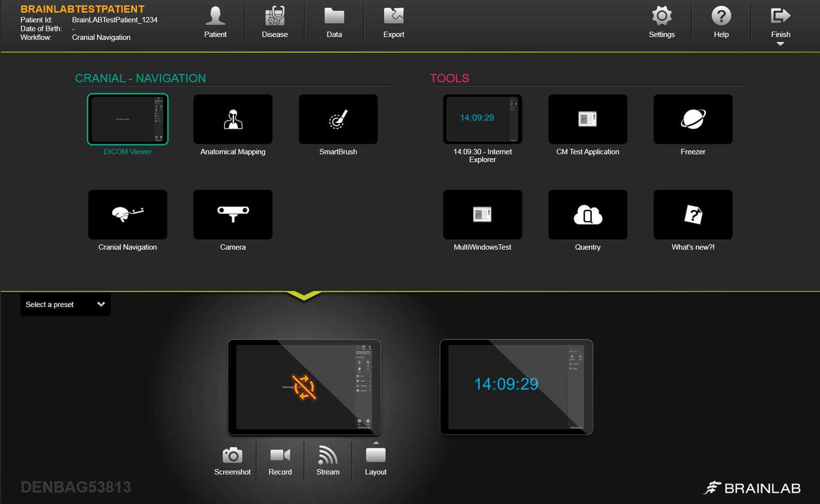Click the Freezer label text
The image size is (820, 504).
[693, 152]
